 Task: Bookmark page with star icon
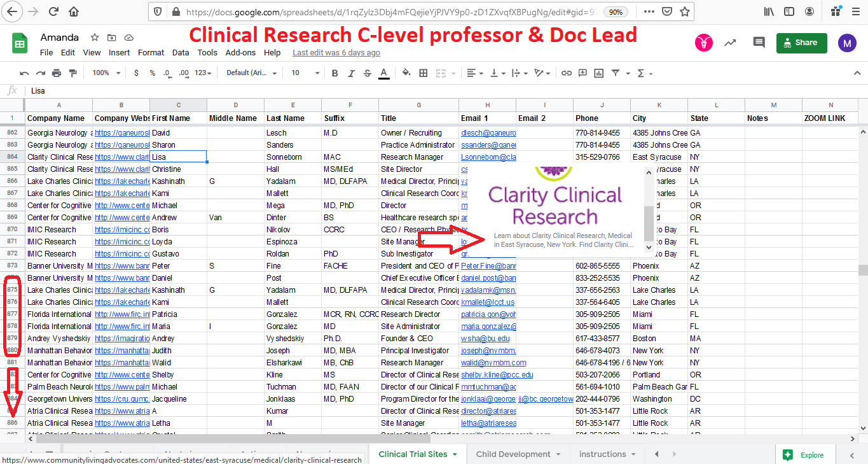click(684, 11)
